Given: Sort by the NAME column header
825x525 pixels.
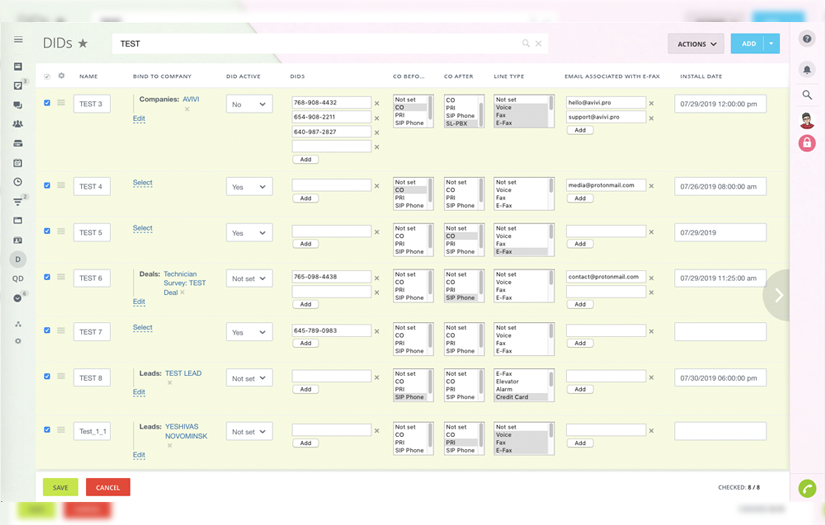Looking at the screenshot, I should [88, 76].
